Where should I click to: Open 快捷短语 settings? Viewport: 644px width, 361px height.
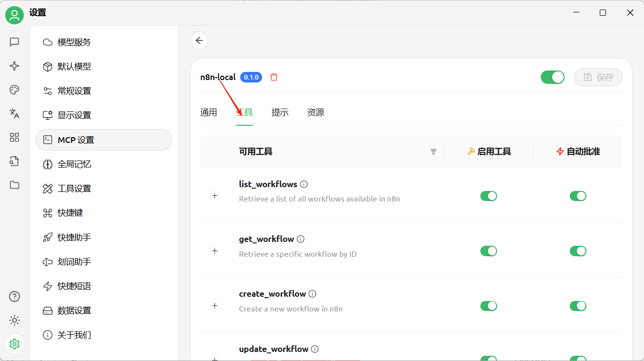coord(104,286)
